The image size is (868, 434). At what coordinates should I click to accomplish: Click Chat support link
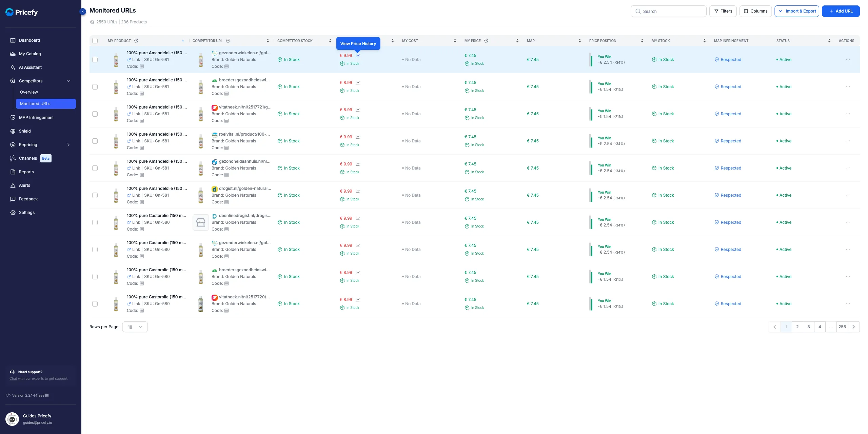coord(13,379)
